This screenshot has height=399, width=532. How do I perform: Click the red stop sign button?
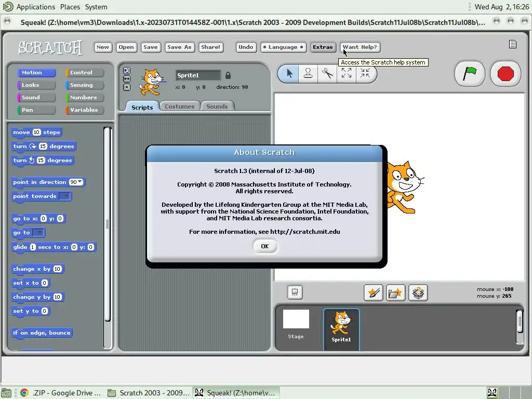505,74
